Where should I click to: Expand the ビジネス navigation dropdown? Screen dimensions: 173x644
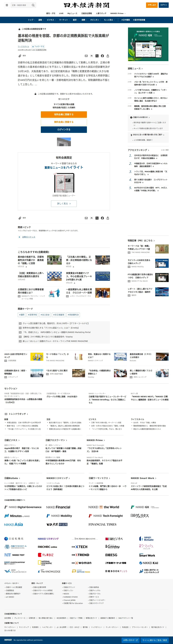51,20
